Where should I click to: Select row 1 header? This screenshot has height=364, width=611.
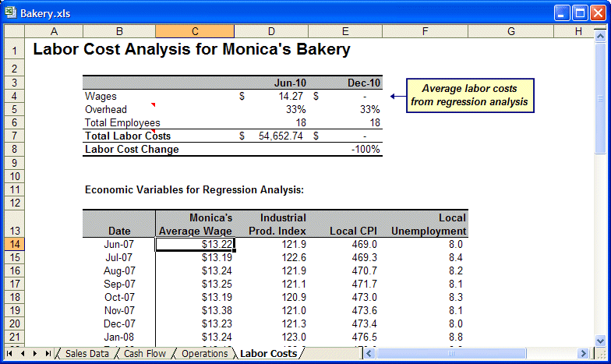[x=14, y=50]
